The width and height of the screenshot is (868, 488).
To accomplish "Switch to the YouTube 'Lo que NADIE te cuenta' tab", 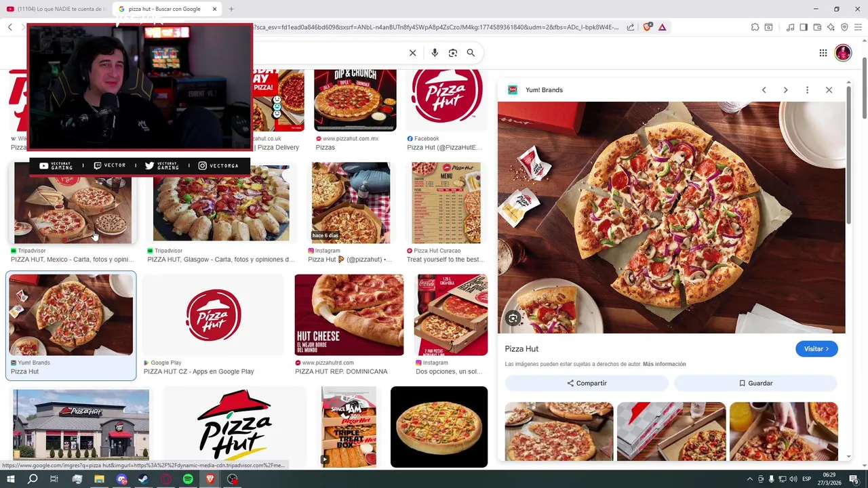I will pos(56,9).
